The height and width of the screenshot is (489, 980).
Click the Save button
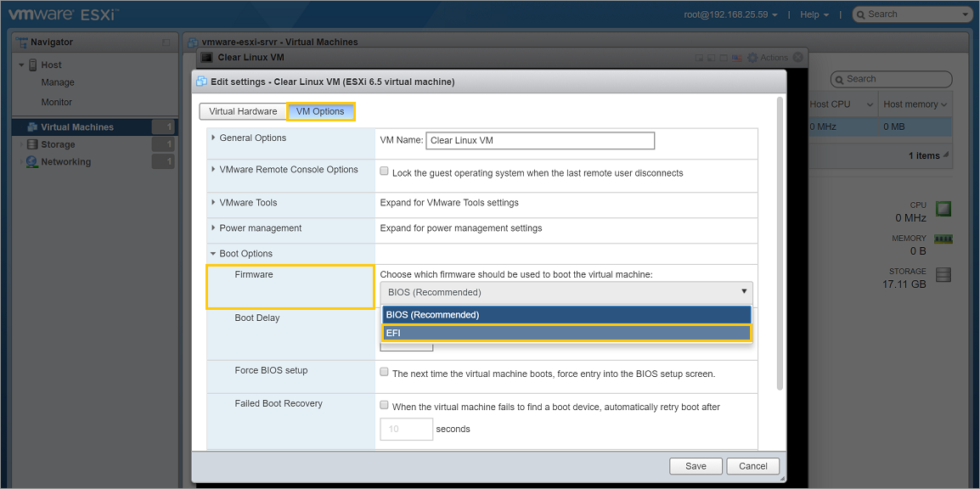click(696, 466)
